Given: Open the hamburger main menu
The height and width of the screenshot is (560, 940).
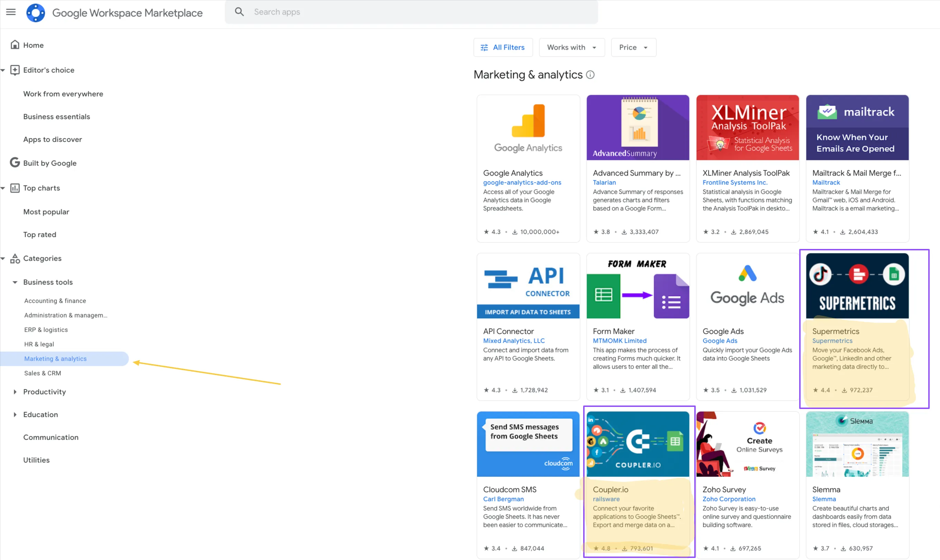Looking at the screenshot, I should (11, 12).
